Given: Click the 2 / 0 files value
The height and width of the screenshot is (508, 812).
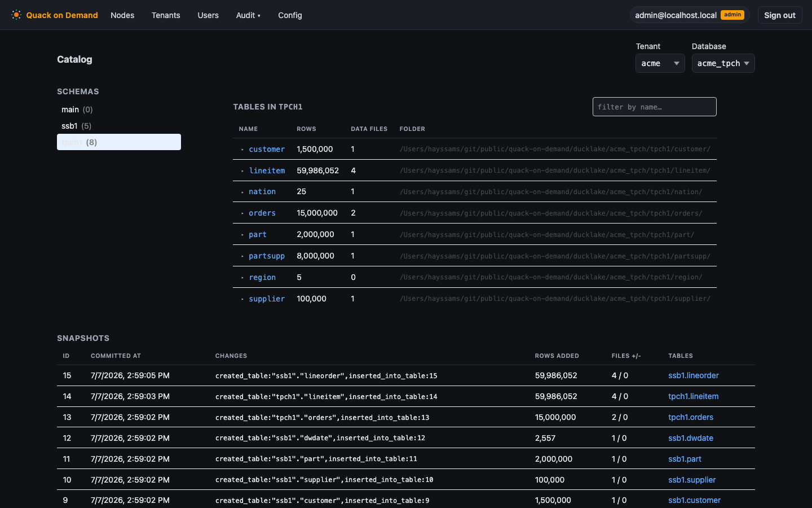Looking at the screenshot, I should [x=619, y=417].
